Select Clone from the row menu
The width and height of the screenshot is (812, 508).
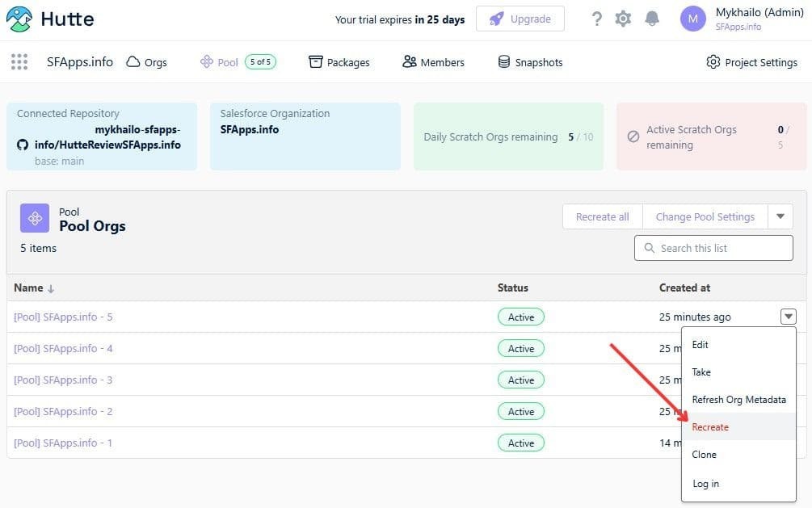point(738,454)
